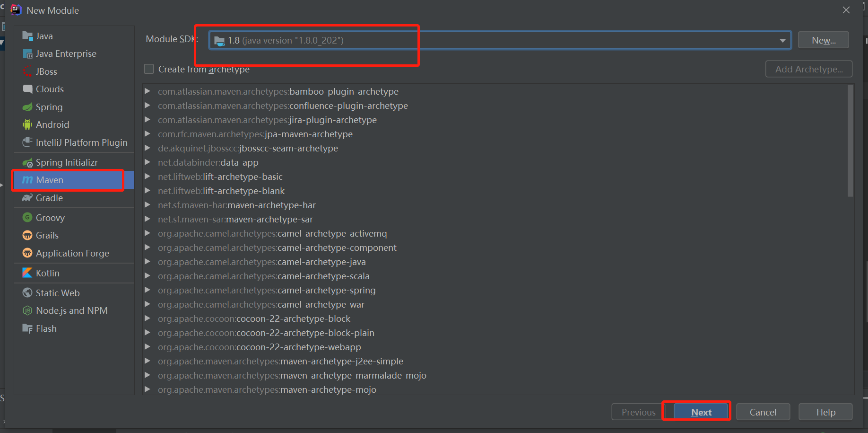The height and width of the screenshot is (433, 868).
Task: Click the IntelliJ Platform Plugin icon
Action: coord(27,142)
